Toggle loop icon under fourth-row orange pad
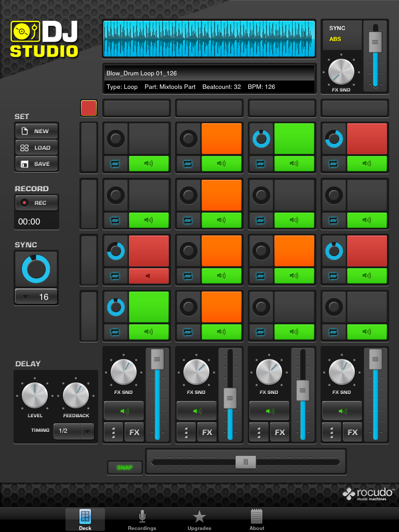 click(x=188, y=332)
